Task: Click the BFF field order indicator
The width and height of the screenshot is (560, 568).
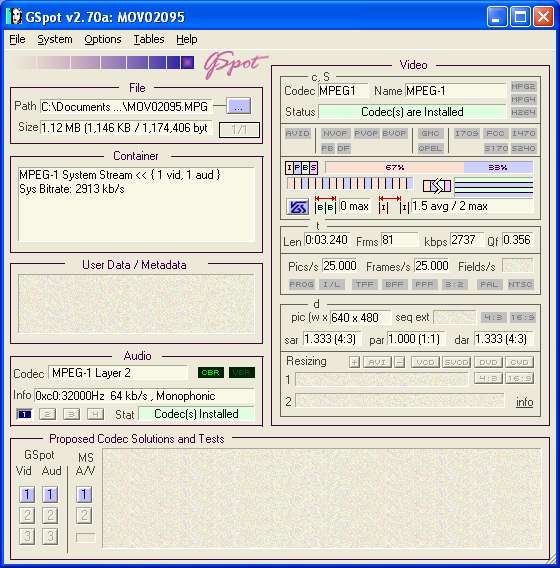Action: pos(394,284)
